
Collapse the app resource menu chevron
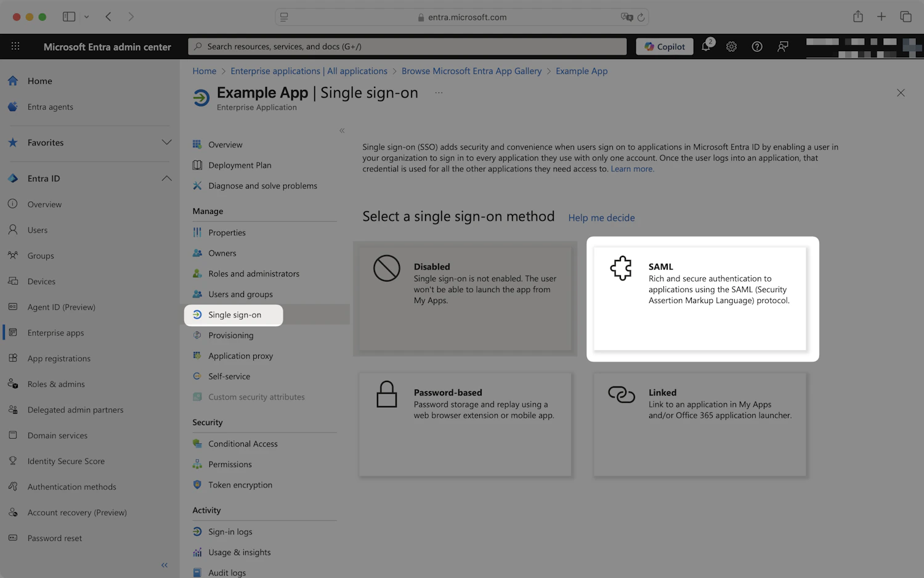[342, 131]
